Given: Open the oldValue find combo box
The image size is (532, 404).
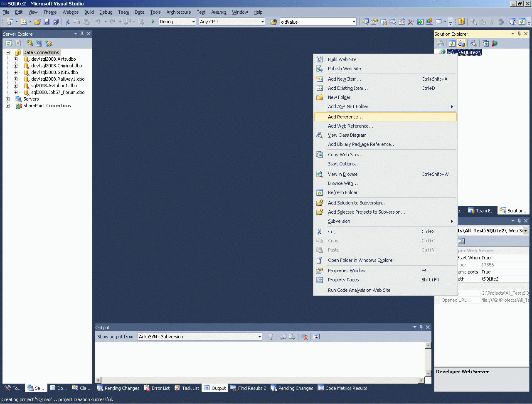Looking at the screenshot, I should (x=354, y=22).
